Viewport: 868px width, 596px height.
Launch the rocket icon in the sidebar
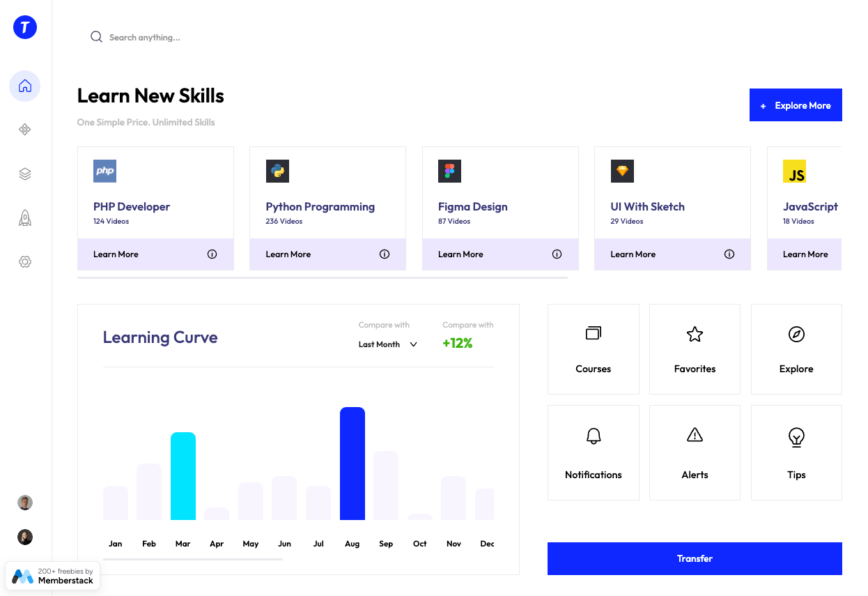point(24,217)
